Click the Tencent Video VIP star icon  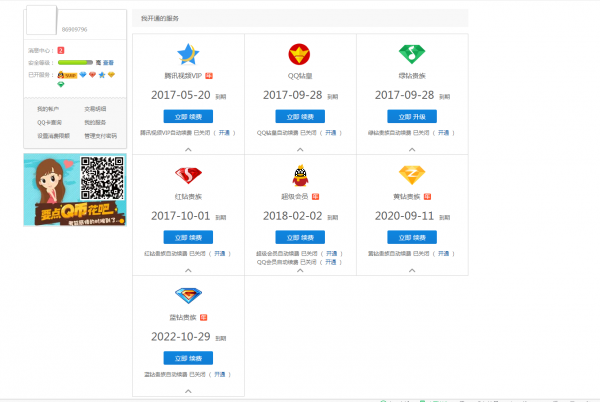(188, 54)
